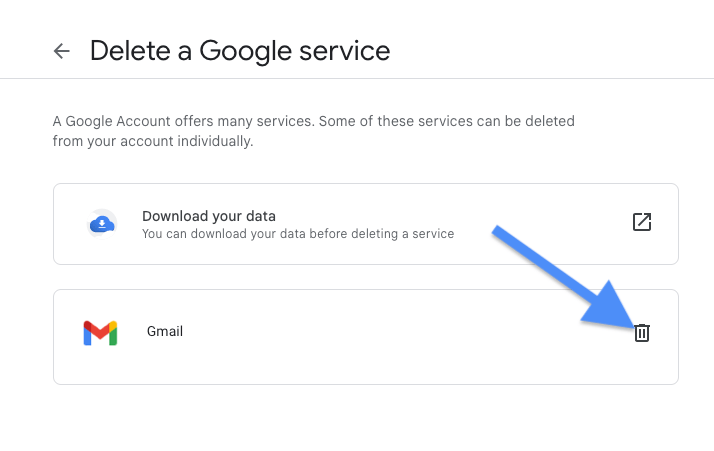This screenshot has height=451, width=714.
Task: Click the "Delete a Google service" heading
Action: [240, 51]
